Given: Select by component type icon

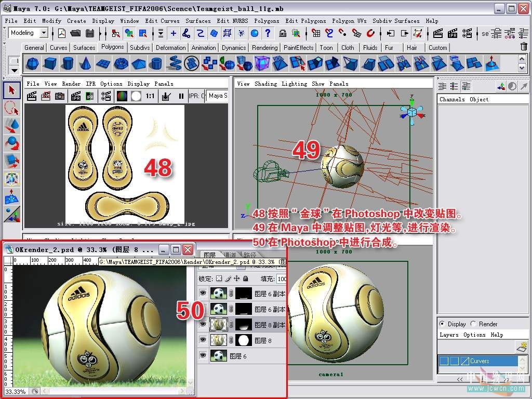Looking at the screenshot, I should tap(143, 33).
